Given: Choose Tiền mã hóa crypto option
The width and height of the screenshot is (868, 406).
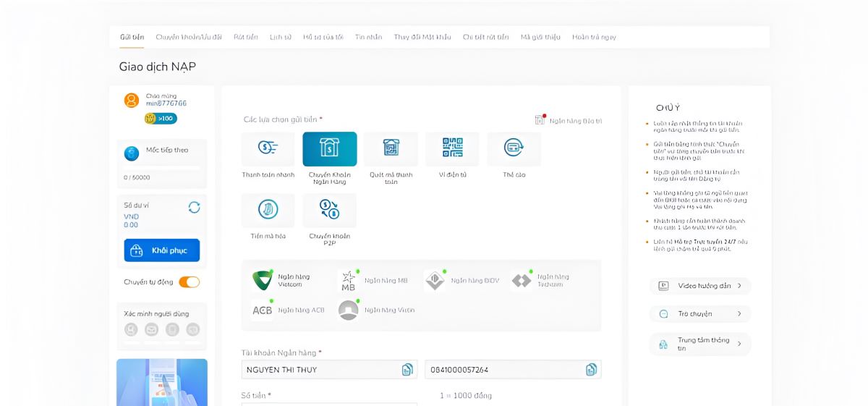Looking at the screenshot, I should coord(268,216).
